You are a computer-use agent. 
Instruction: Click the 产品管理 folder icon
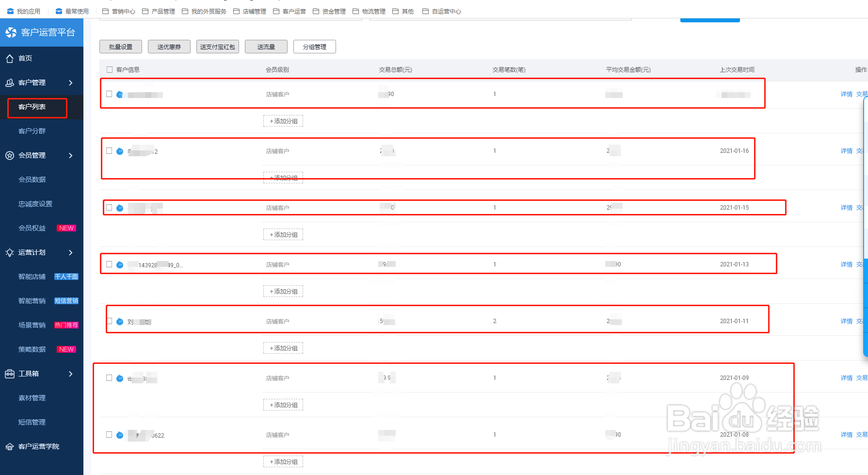pyautogui.click(x=145, y=11)
